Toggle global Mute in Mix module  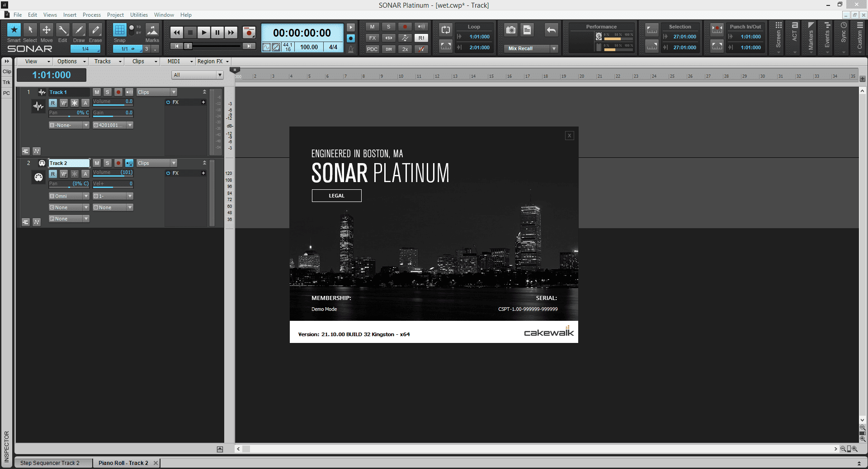[372, 27]
